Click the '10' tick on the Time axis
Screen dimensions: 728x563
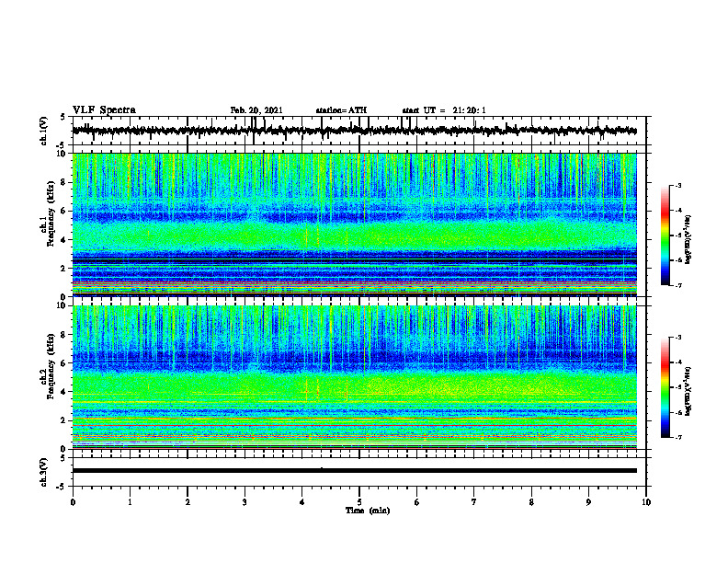point(646,502)
